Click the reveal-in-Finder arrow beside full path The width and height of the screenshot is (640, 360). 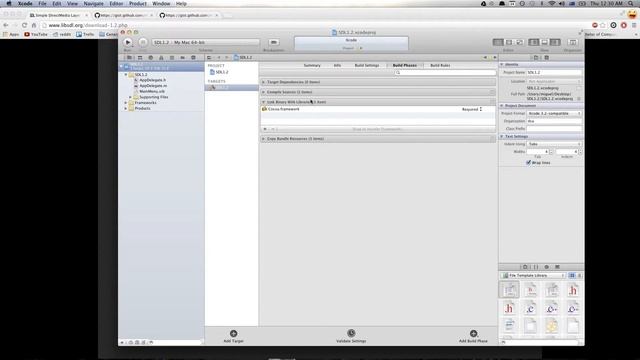point(579,99)
